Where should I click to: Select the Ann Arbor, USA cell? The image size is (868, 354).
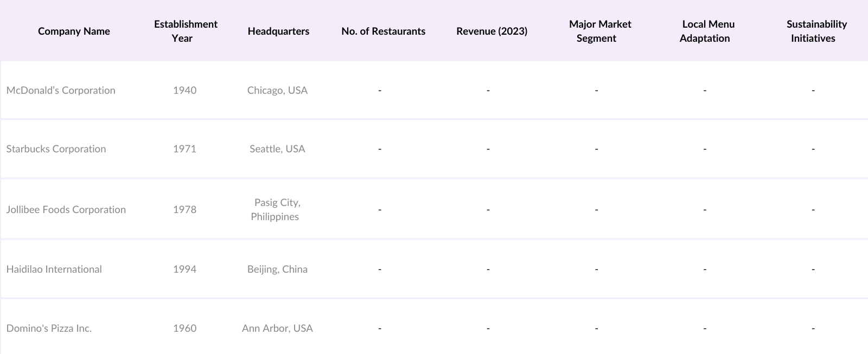(x=277, y=328)
